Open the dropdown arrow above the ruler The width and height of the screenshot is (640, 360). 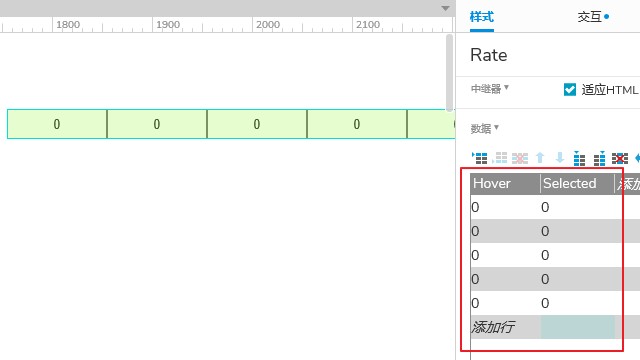click(445, 8)
